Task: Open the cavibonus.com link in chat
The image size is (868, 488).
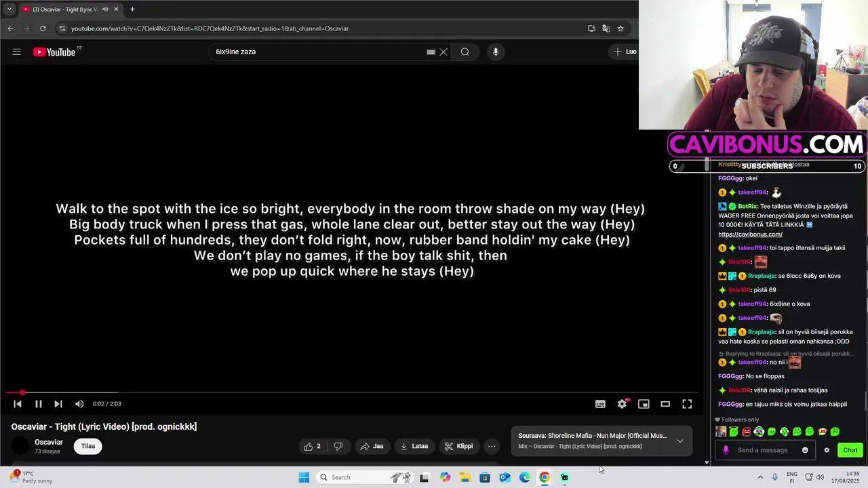Action: (750, 235)
